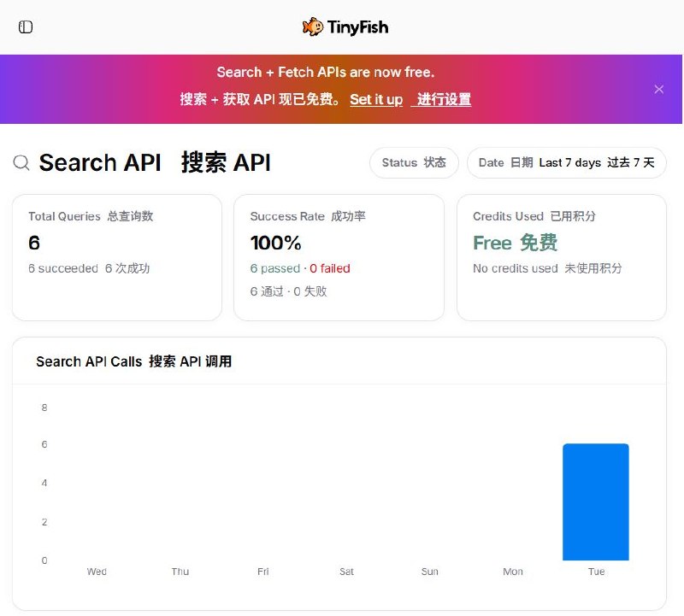The image size is (684, 616).
Task: Click the '100%' success rate value
Action: point(275,243)
